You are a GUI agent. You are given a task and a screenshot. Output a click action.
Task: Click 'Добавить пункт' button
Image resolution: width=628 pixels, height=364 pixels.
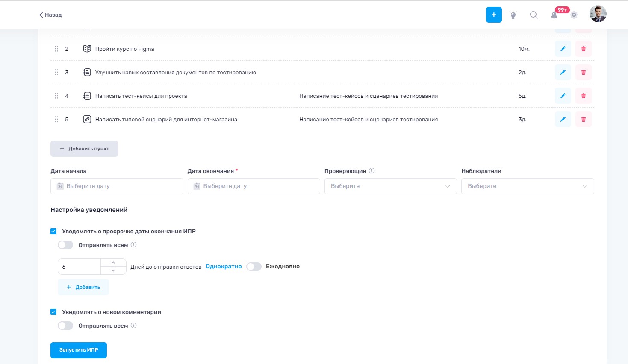[x=84, y=149]
